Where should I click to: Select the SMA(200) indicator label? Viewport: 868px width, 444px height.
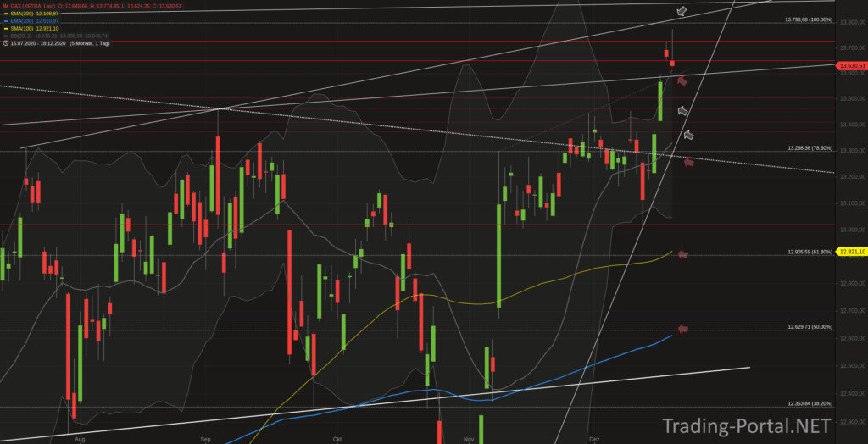click(22, 14)
